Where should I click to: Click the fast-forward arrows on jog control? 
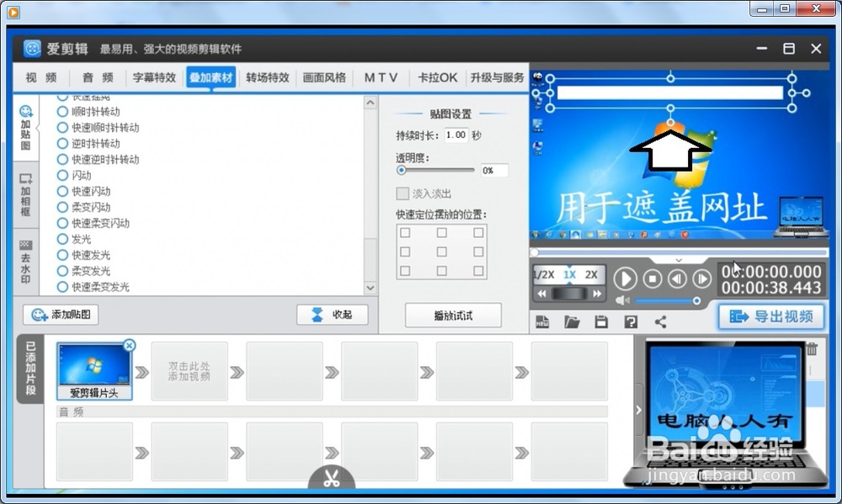coord(597,294)
